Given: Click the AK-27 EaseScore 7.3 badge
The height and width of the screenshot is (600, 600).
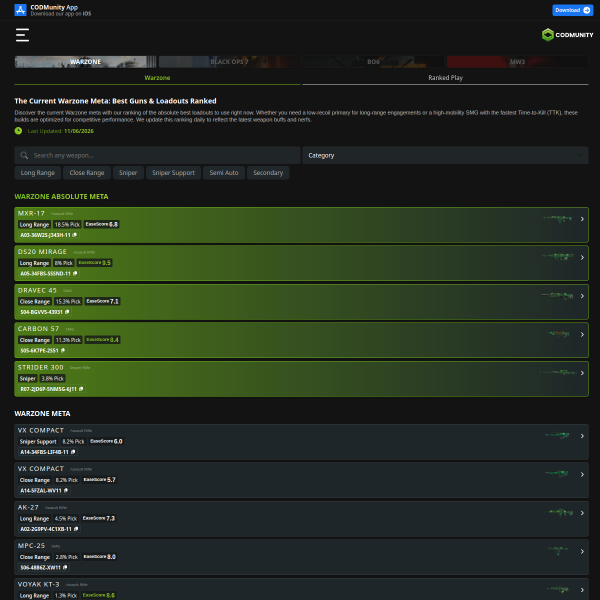Looking at the screenshot, I should 99,518.
